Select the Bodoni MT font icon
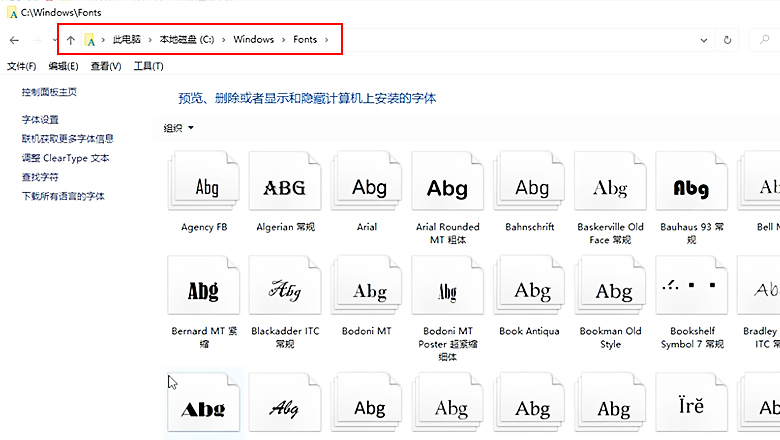The width and height of the screenshot is (780, 440). tap(367, 285)
